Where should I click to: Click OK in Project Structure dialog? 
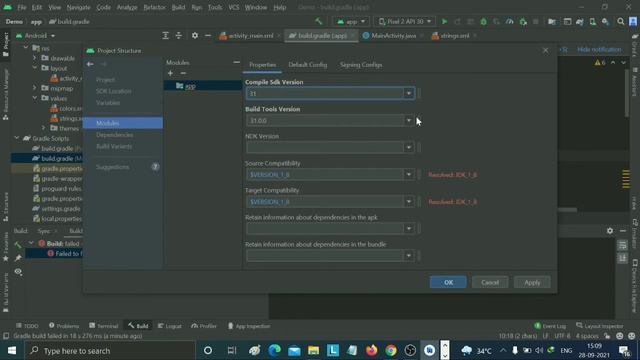click(448, 282)
